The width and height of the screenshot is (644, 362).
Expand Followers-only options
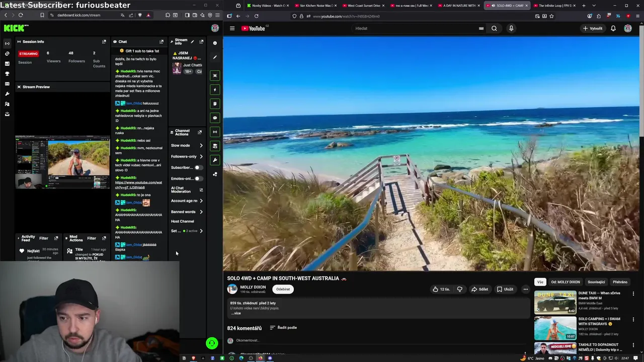(201, 156)
